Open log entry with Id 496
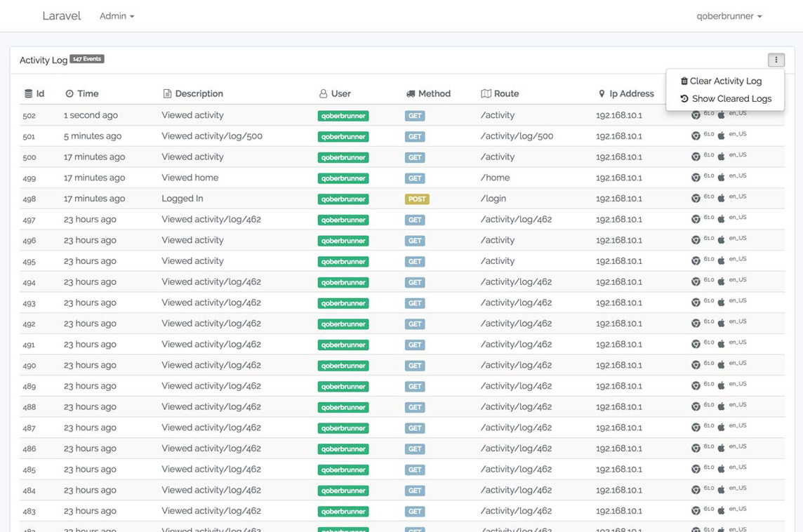803x532 pixels. [x=29, y=241]
